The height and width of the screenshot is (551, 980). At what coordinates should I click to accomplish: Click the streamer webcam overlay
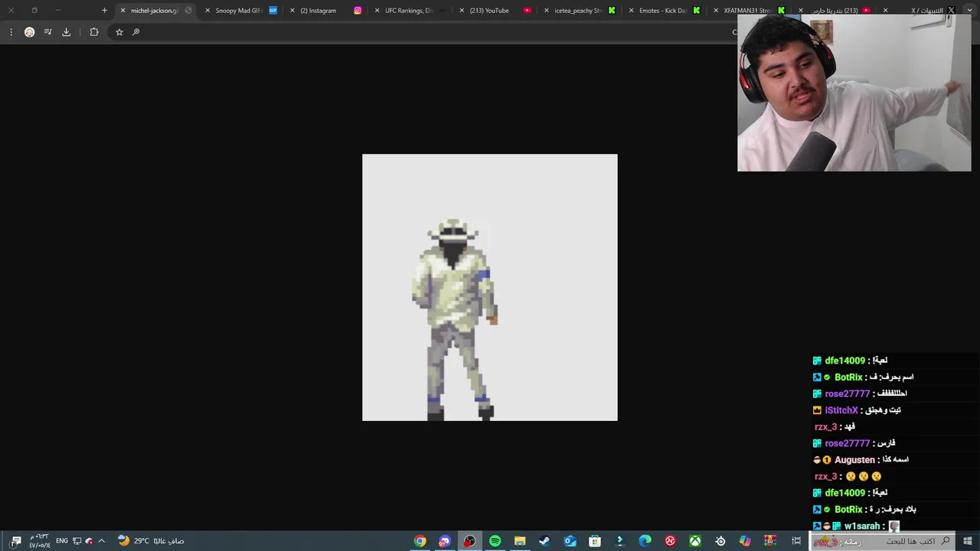(854, 92)
